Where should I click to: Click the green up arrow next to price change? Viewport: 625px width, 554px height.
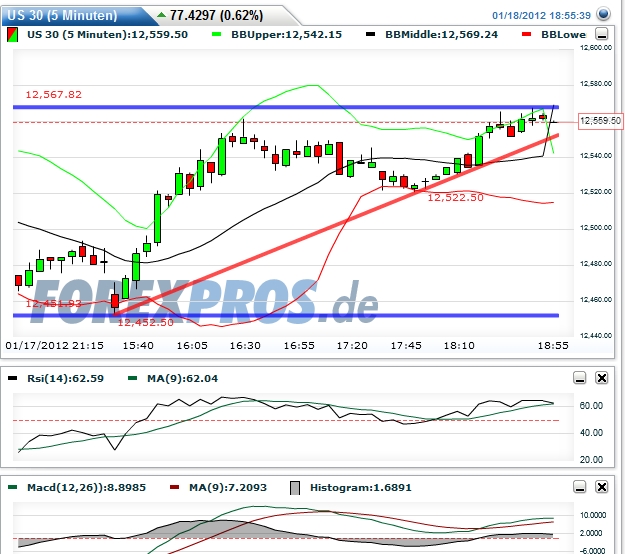(161, 15)
